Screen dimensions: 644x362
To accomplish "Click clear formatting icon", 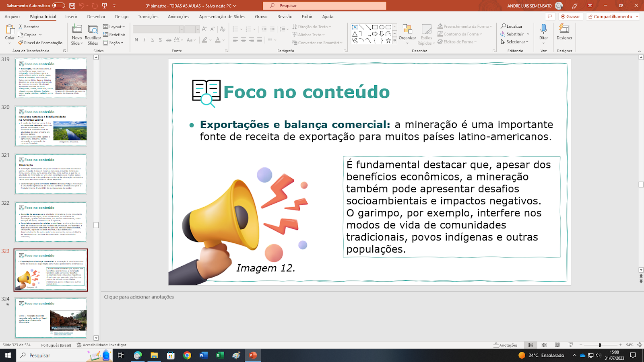I will (x=223, y=29).
